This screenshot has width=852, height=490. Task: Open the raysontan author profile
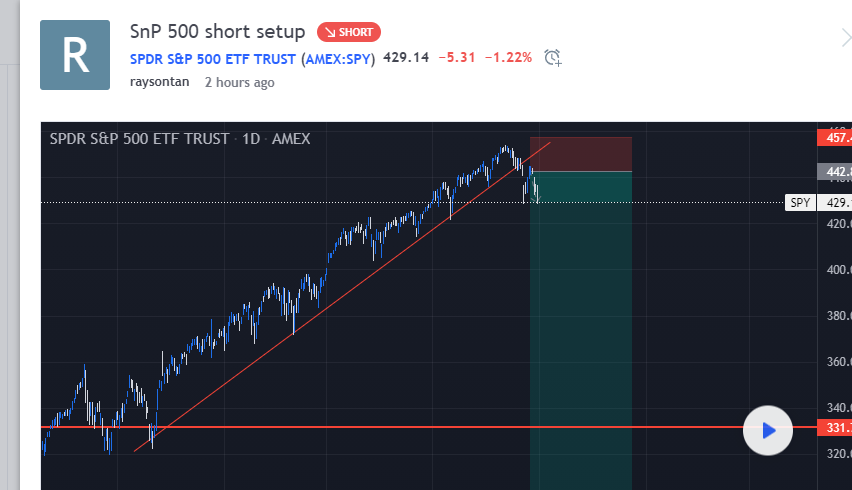point(159,82)
